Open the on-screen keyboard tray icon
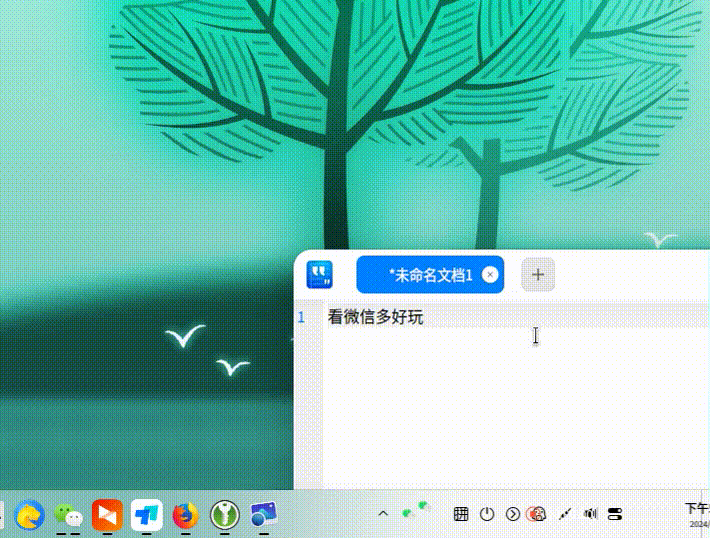The height and width of the screenshot is (538, 710). pos(461,514)
